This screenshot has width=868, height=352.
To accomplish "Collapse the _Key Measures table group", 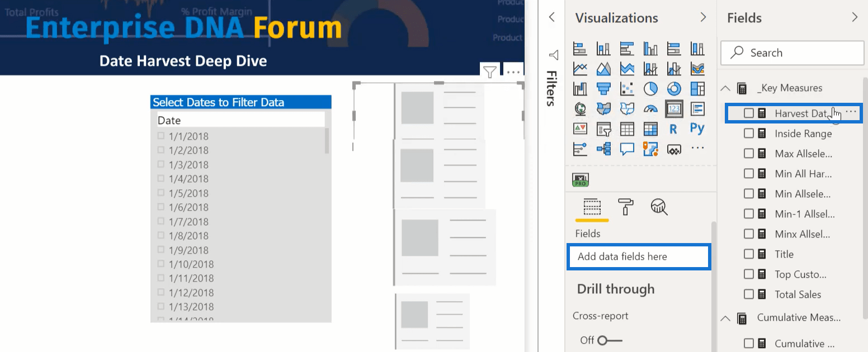I will coord(726,88).
